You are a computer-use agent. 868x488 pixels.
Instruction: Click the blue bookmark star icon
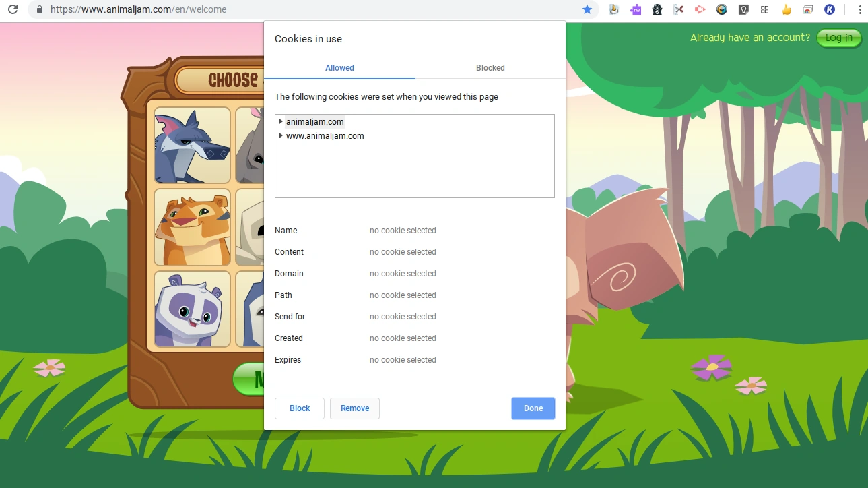pyautogui.click(x=587, y=10)
